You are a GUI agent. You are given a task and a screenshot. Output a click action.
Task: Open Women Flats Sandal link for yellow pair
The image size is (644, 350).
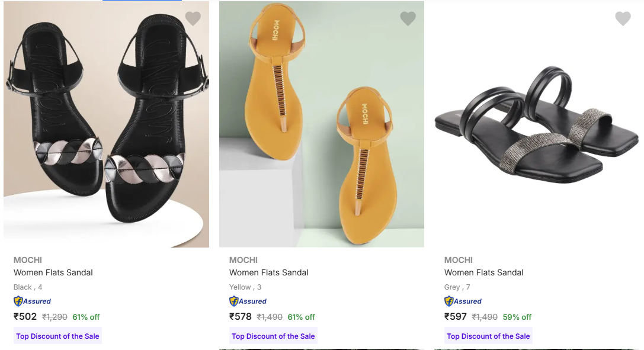[269, 272]
